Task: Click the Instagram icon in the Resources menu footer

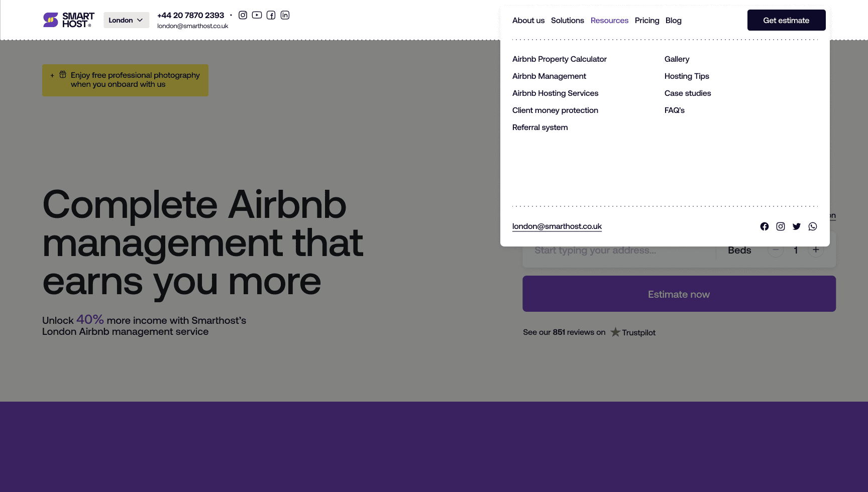Action: (781, 226)
